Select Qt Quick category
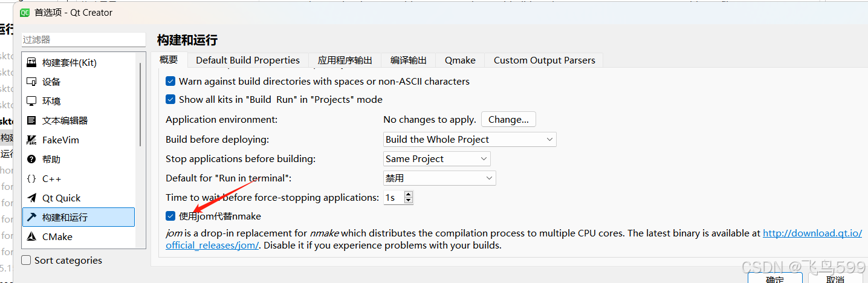 (x=79, y=198)
